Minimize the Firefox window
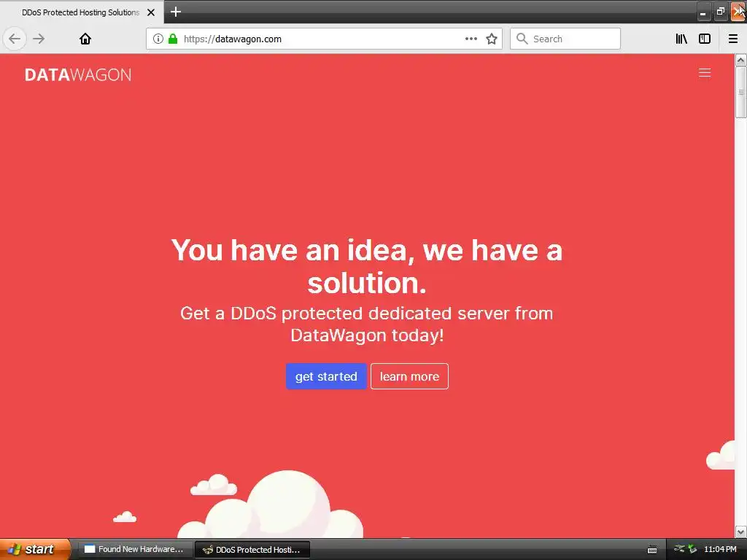747x560 pixels. (703, 12)
